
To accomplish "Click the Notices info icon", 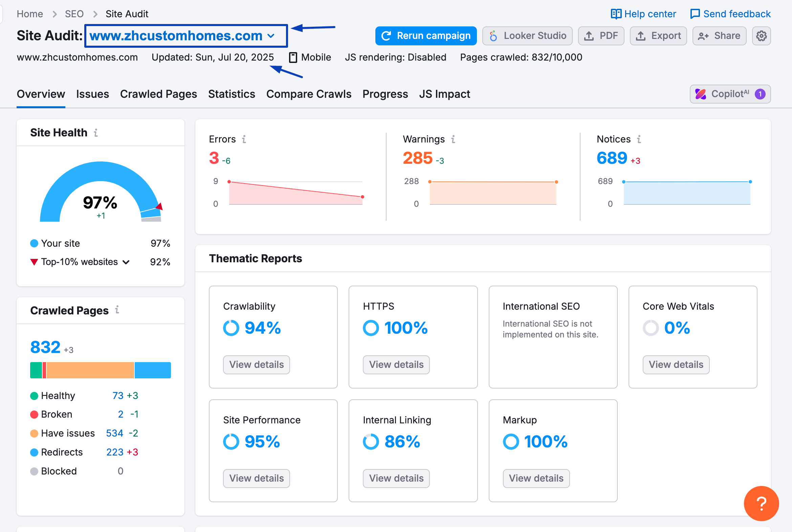I will point(639,139).
